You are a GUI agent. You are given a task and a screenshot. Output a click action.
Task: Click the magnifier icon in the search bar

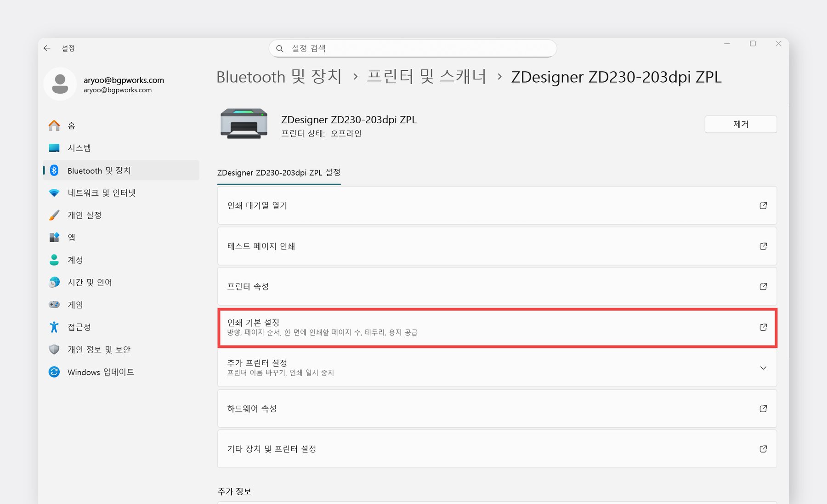coord(280,48)
